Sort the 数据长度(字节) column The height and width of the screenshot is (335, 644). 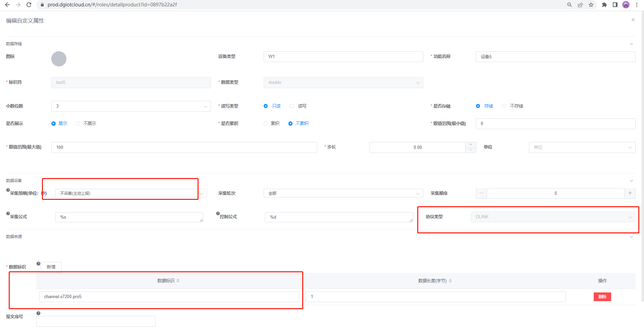(x=450, y=281)
